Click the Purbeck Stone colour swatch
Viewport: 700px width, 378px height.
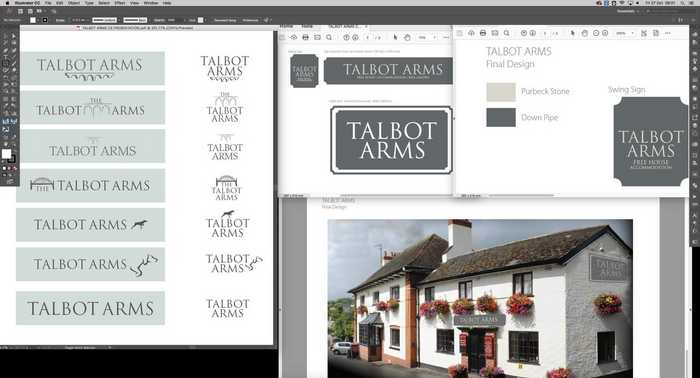500,92
